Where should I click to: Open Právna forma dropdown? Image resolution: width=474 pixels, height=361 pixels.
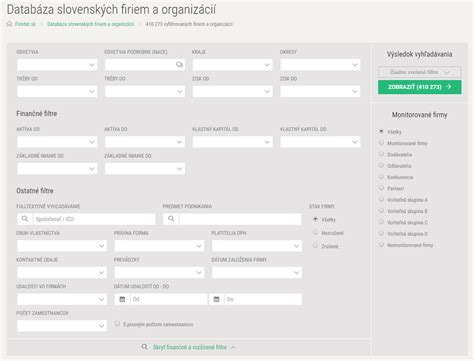tap(159, 246)
